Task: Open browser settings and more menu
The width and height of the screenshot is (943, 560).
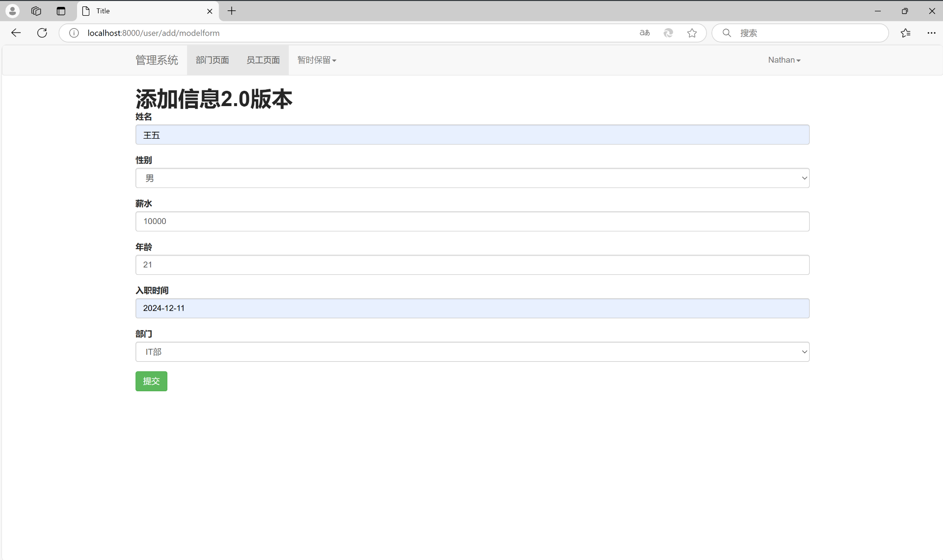Action: (x=932, y=33)
